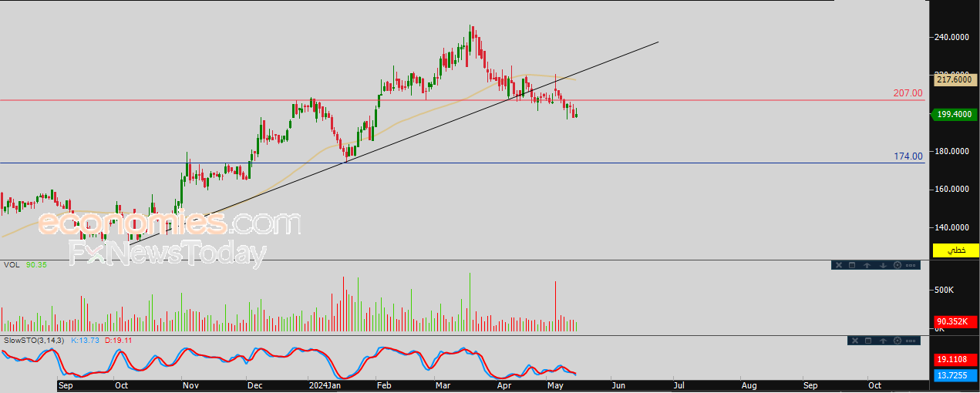
Task: Select the 217.6000 moving average price tag
Action: pos(955,79)
